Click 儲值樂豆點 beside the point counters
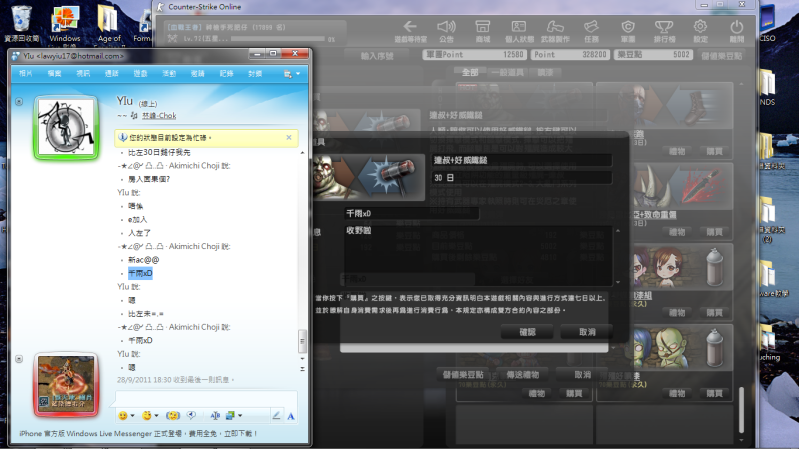Viewport: 799px width, 449px height. [x=722, y=56]
